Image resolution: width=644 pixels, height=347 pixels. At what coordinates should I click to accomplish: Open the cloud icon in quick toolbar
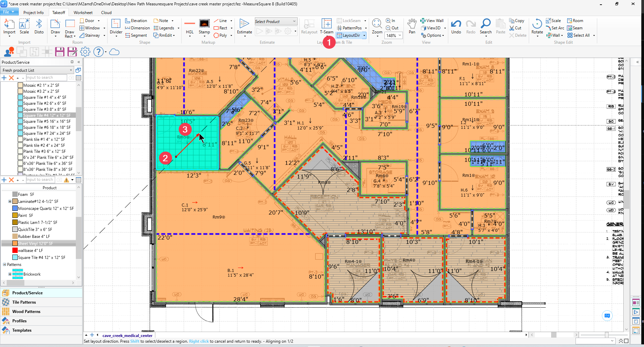point(114,52)
